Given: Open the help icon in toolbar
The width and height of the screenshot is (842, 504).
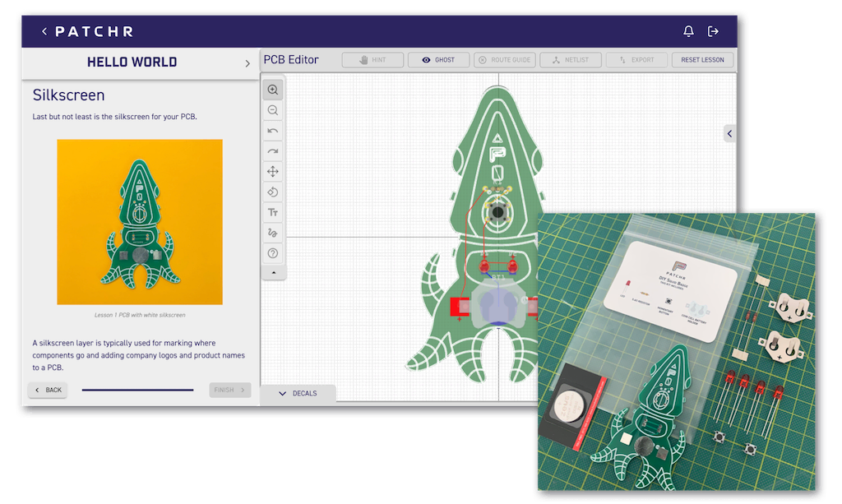Looking at the screenshot, I should (x=273, y=253).
